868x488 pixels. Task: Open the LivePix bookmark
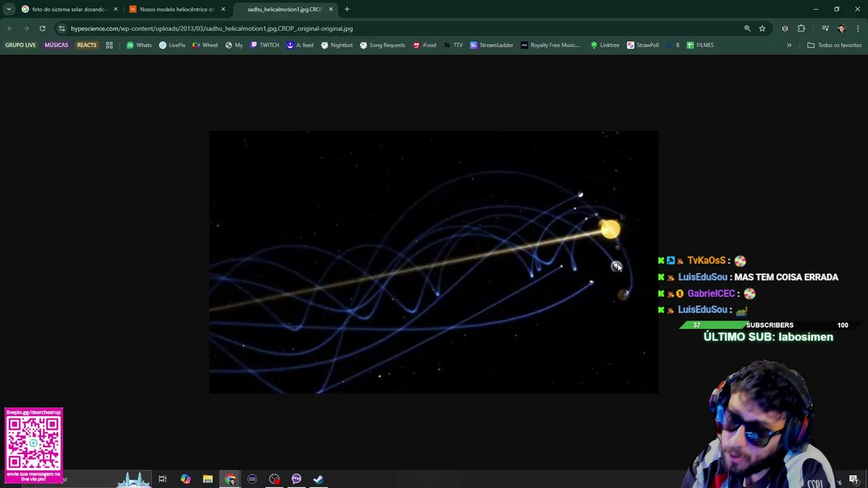(172, 45)
